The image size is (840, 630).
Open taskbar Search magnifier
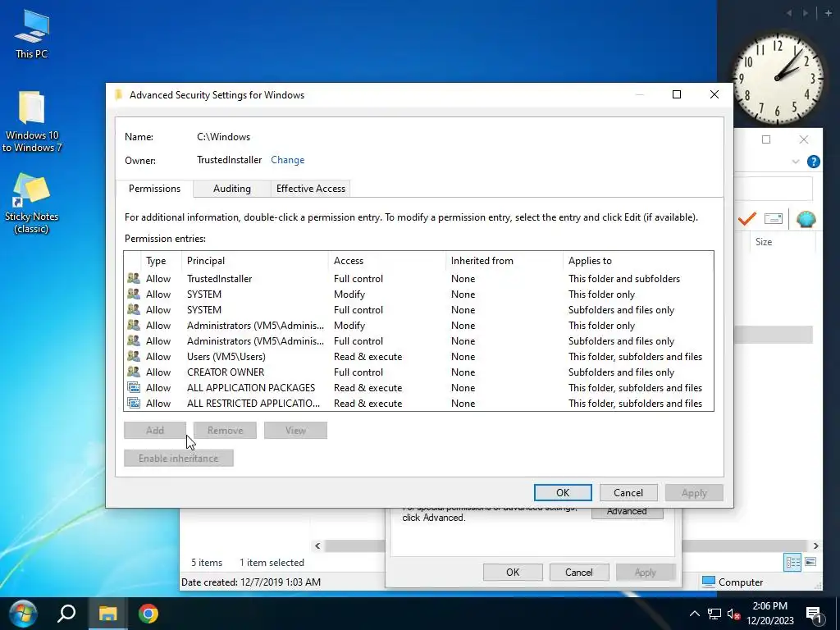tap(66, 614)
